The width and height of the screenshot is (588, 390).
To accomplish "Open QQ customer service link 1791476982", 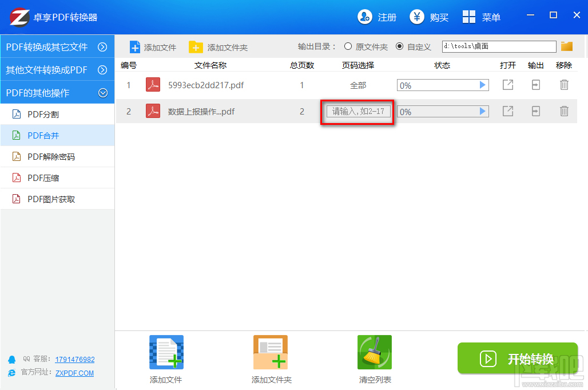I will pyautogui.click(x=74, y=359).
